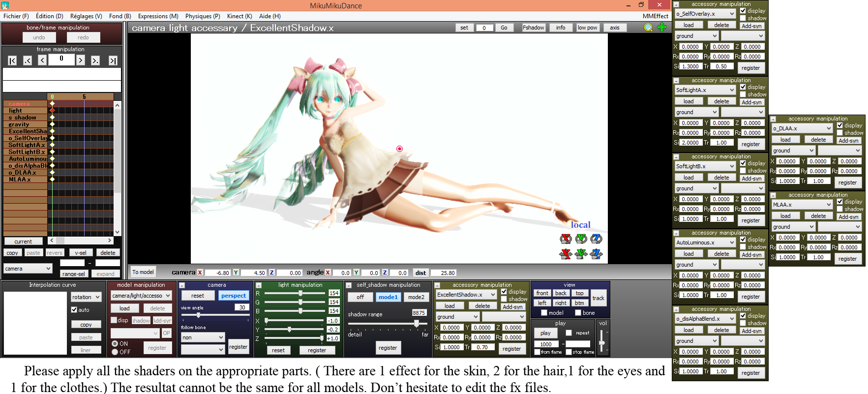The image size is (868, 394).
Task: Click the play button
Action: [x=545, y=333]
